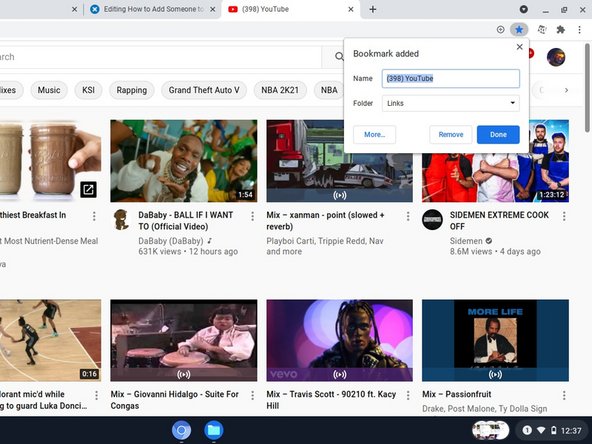The image size is (592, 444).
Task: Open DaBaby - BALL IF I WANT TO title
Action: 185,220
